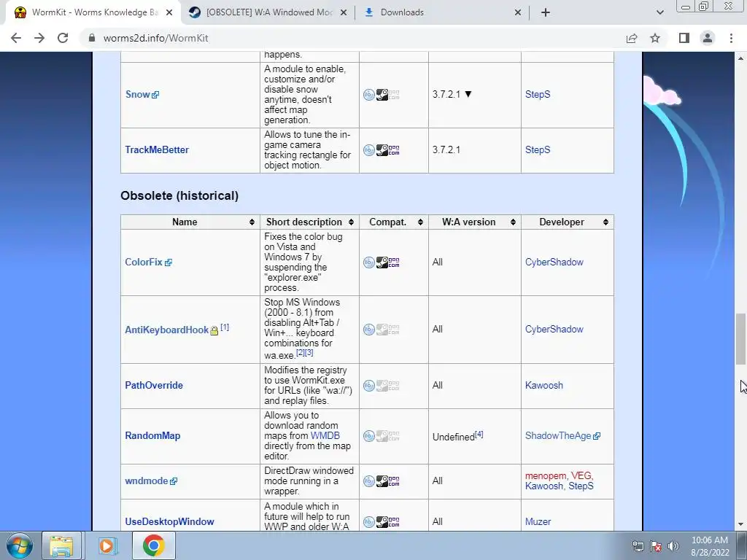Bookmark this page with the star
Image resolution: width=747 pixels, height=560 pixels.
coord(655,38)
